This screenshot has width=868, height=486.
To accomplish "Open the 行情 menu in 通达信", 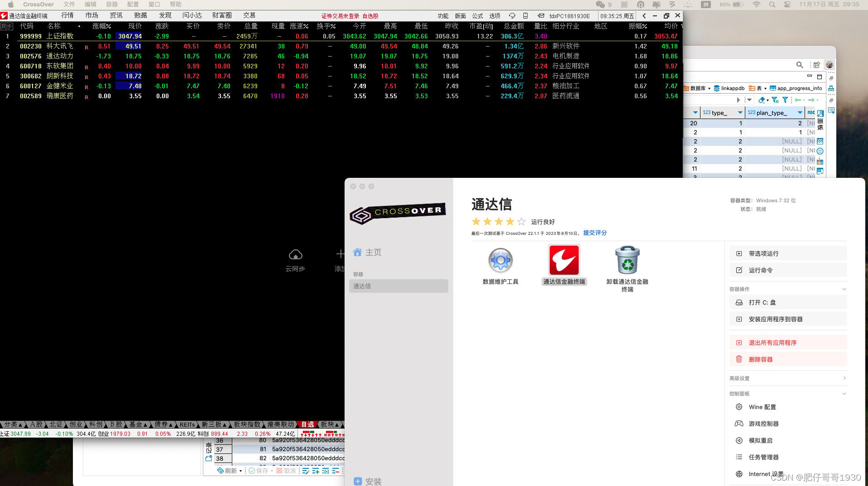I will point(67,15).
